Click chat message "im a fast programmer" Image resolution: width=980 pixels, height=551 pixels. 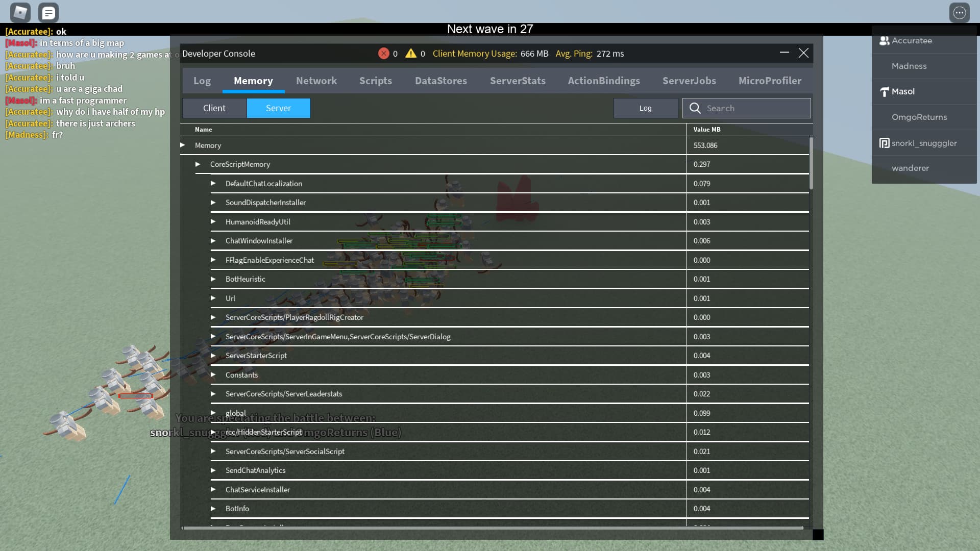[x=83, y=101]
